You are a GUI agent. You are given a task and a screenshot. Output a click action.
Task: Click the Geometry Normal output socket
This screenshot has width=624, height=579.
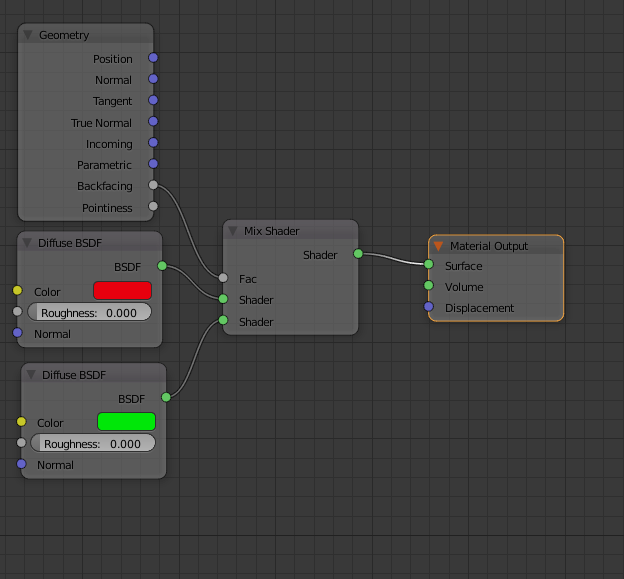click(153, 79)
